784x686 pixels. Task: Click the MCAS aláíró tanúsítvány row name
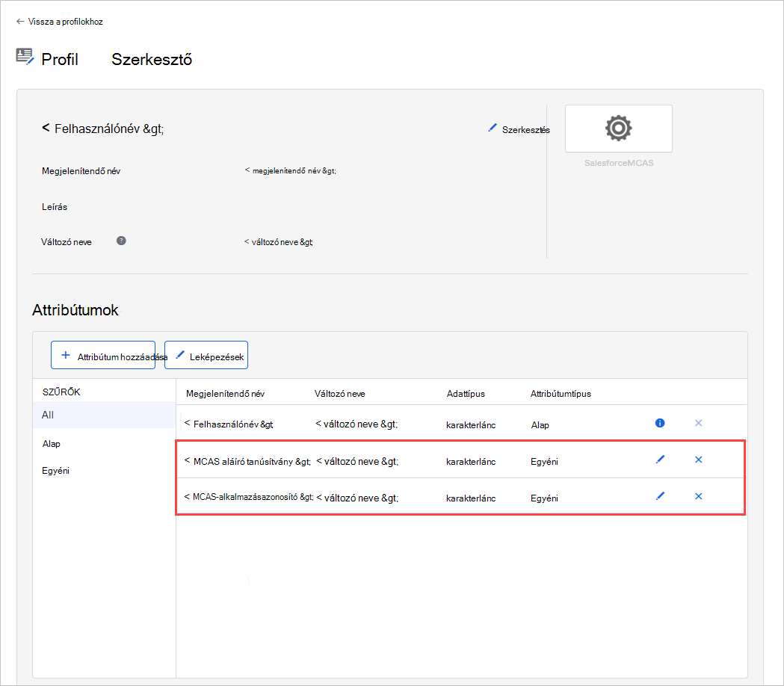pyautogui.click(x=247, y=461)
